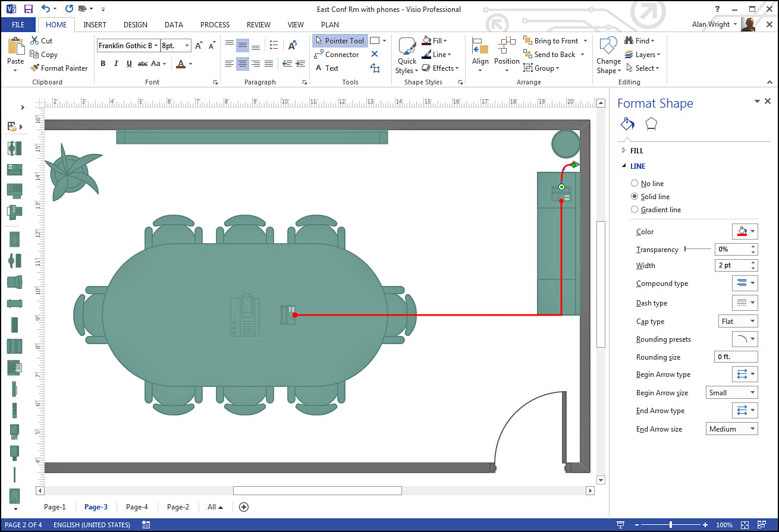Toggle strikethrough text formatting
The image size is (779, 532).
pos(143,64)
